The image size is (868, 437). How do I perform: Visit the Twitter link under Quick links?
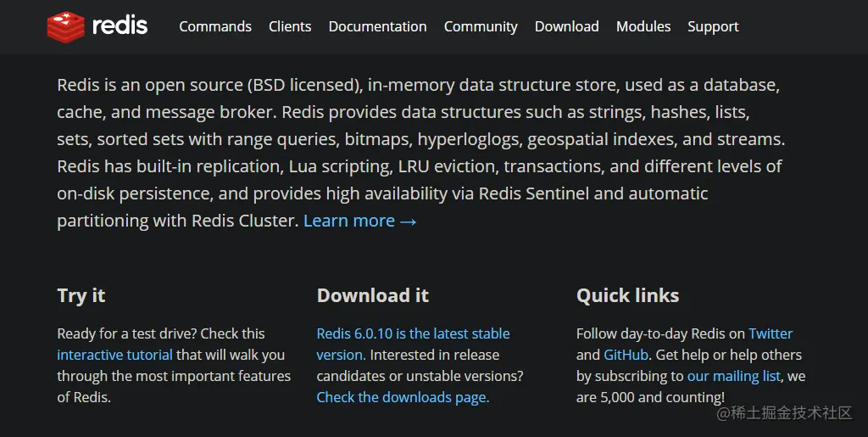771,333
